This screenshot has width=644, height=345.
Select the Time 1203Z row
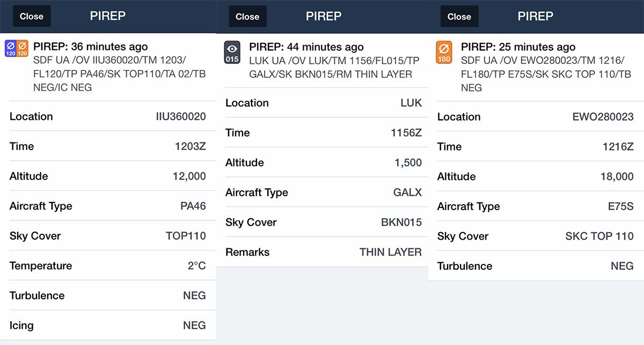[x=108, y=146]
